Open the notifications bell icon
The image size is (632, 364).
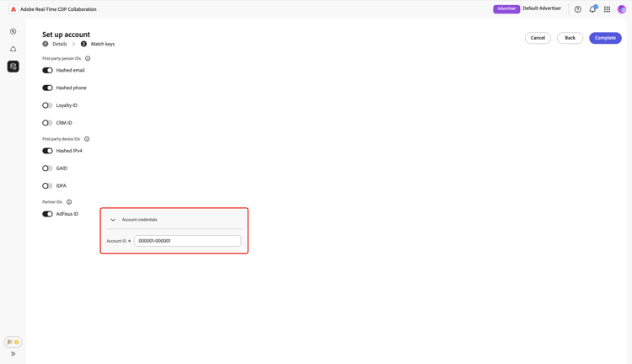(x=592, y=9)
